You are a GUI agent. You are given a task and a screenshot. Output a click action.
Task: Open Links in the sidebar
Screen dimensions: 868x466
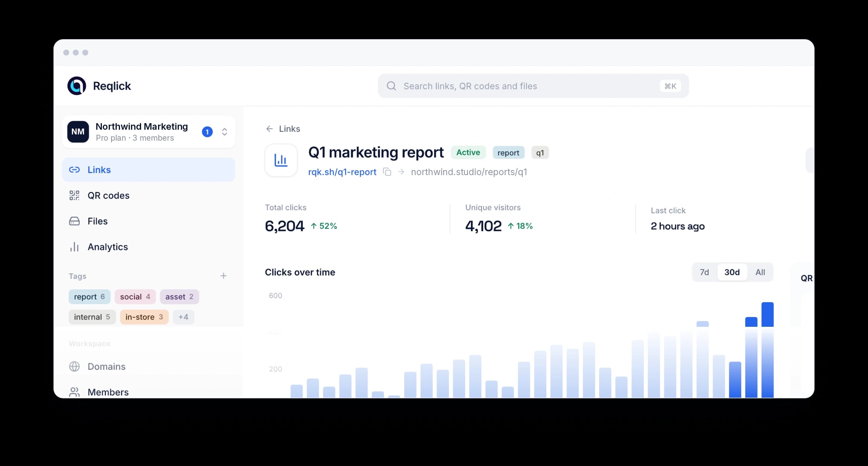(x=148, y=170)
